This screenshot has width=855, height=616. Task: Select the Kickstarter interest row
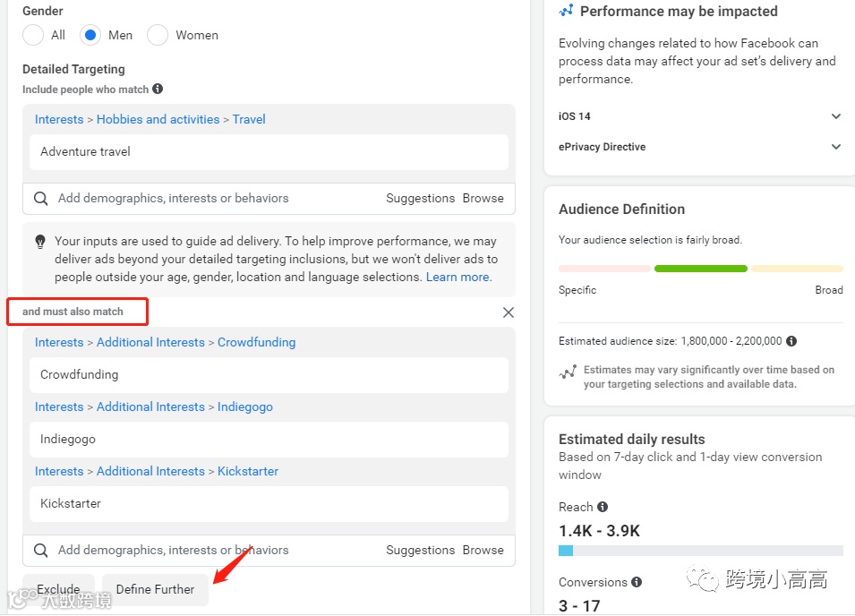coord(269,503)
